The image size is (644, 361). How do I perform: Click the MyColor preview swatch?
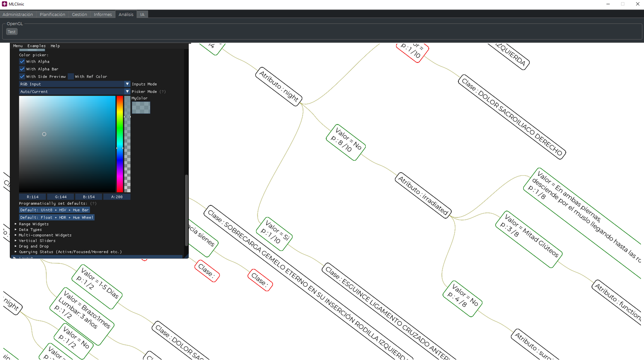click(141, 108)
